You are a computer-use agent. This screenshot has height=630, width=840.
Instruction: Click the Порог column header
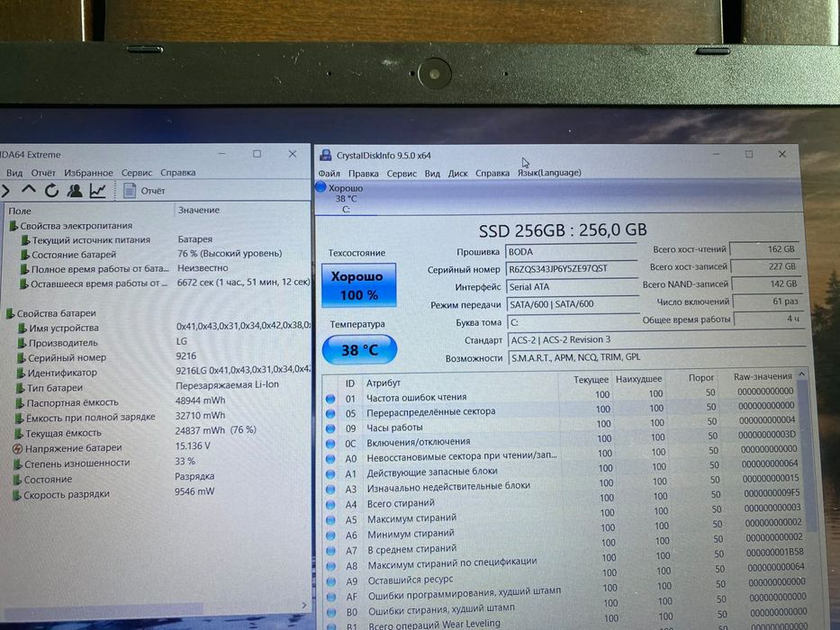701,378
